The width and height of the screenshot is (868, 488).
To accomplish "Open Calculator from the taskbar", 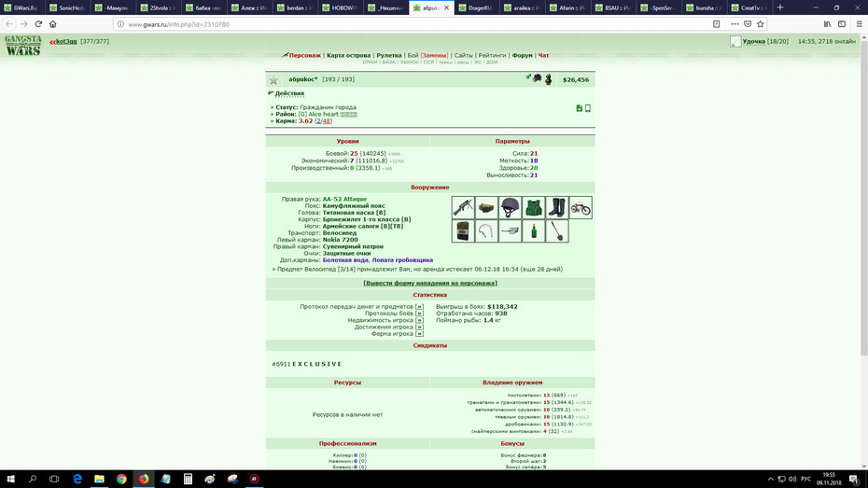I will click(x=188, y=479).
